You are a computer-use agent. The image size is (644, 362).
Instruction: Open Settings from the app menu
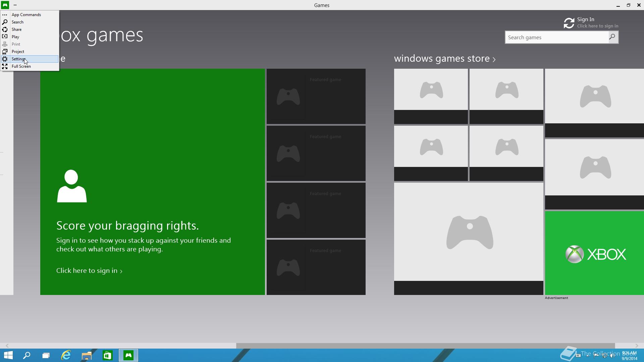30,59
